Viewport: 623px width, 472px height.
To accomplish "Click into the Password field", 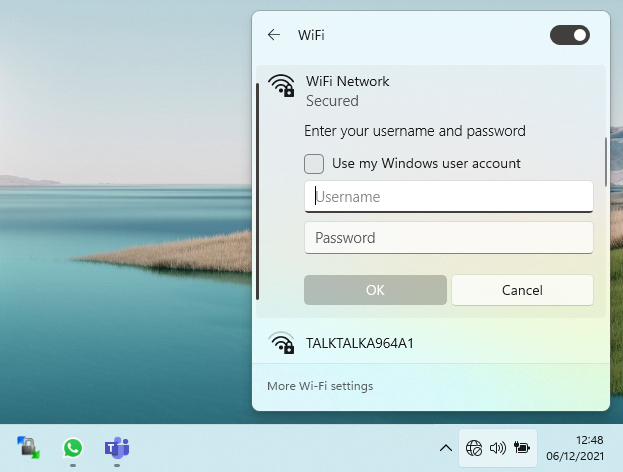I will tap(449, 238).
